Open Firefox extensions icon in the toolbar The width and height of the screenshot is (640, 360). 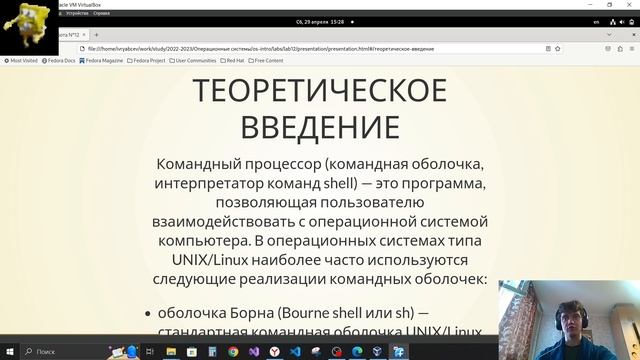[x=620, y=49]
